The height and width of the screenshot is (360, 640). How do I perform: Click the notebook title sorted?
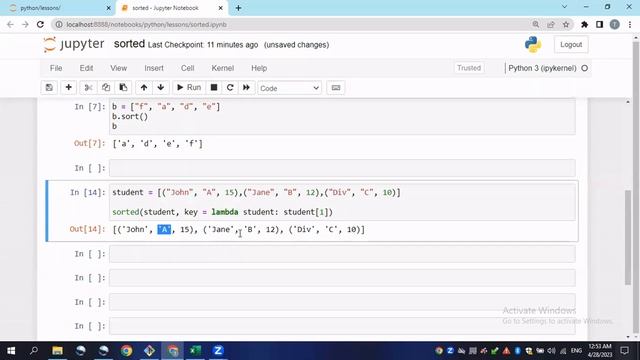coord(129,44)
